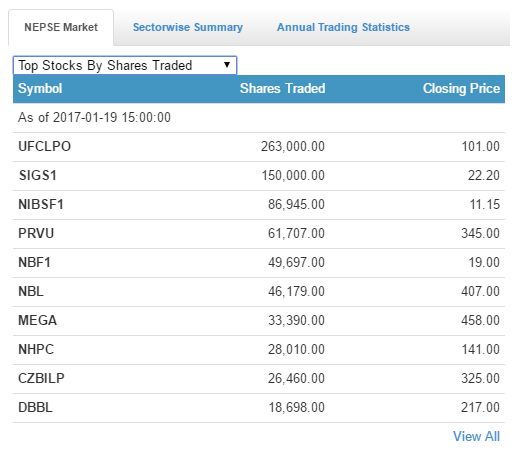The height and width of the screenshot is (473, 522).
Task: Click the 217.00 closing price
Action: click(481, 408)
